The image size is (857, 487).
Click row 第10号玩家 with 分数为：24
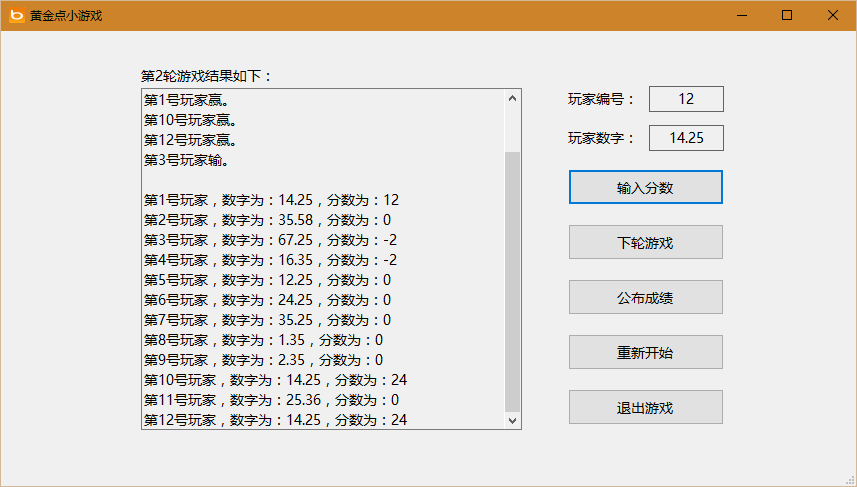[x=275, y=380]
